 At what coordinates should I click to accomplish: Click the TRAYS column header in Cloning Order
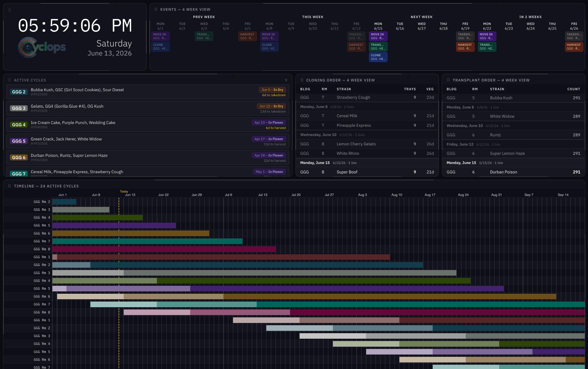tap(410, 89)
